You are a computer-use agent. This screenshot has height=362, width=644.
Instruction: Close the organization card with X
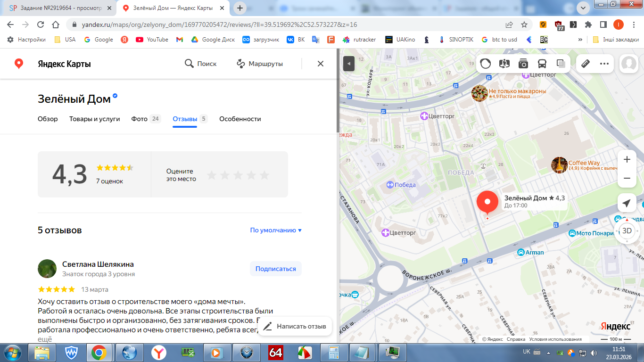[x=321, y=64]
